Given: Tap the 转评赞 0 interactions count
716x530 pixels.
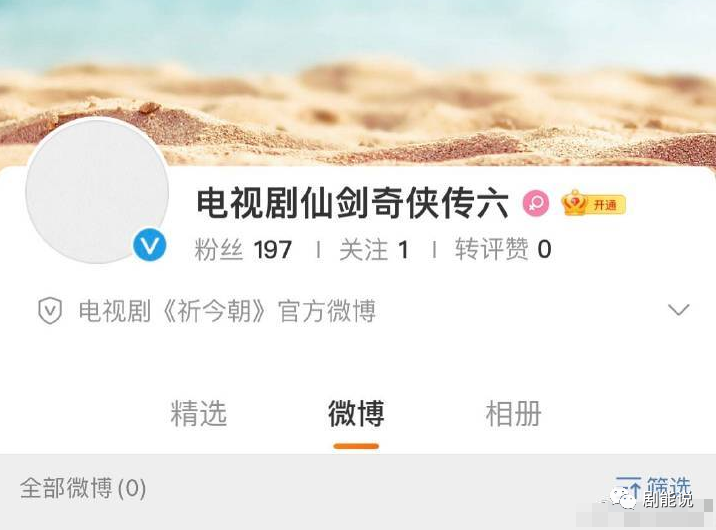Looking at the screenshot, I should coord(503,250).
